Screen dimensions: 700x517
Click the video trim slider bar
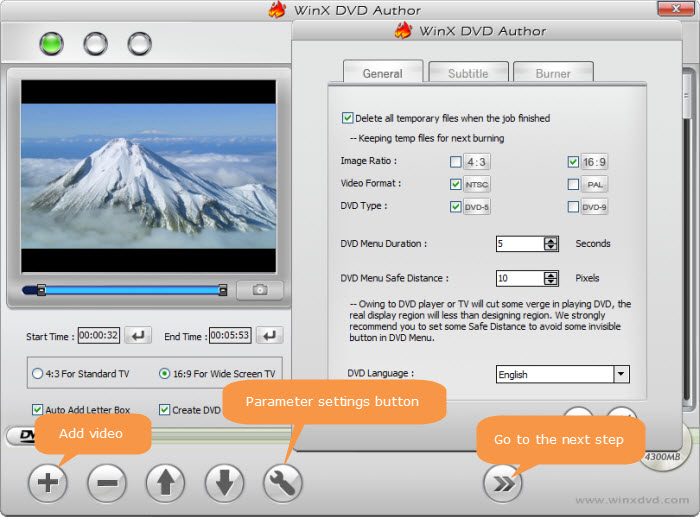click(130, 290)
